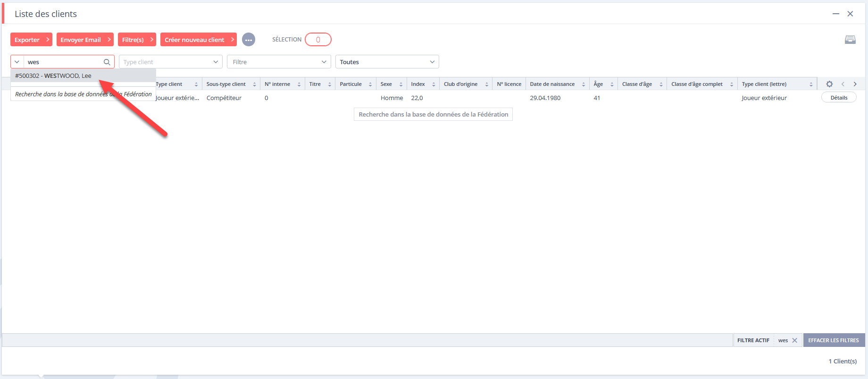868x379 pixels.
Task: Minimize the Liste des clients window
Action: pos(836,14)
